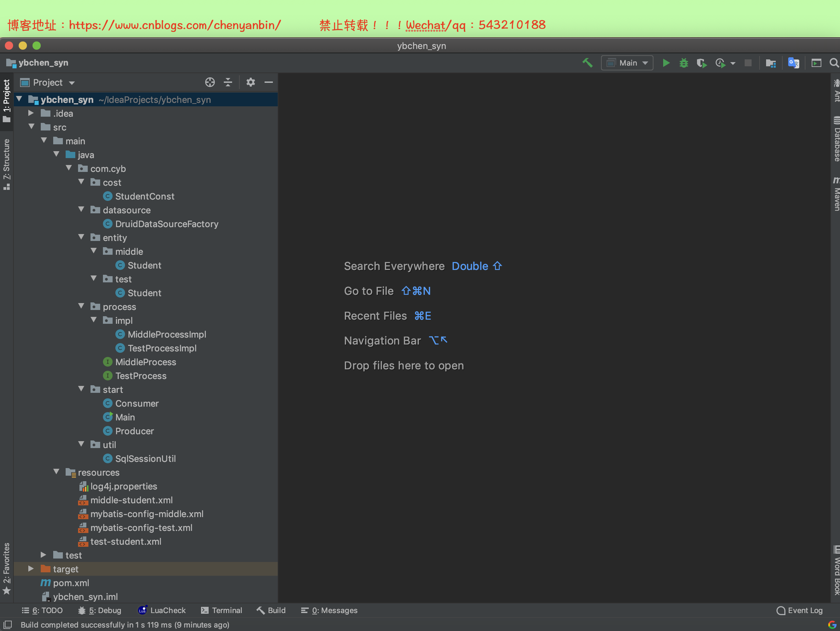Open the Z: Structure side tab

click(x=7, y=164)
